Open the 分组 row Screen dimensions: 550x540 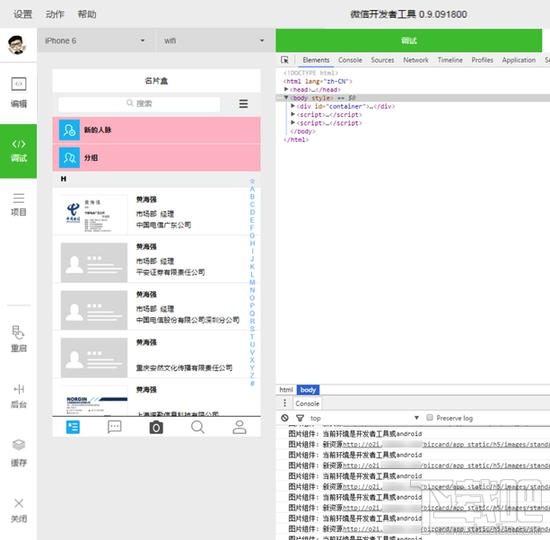tap(156, 158)
